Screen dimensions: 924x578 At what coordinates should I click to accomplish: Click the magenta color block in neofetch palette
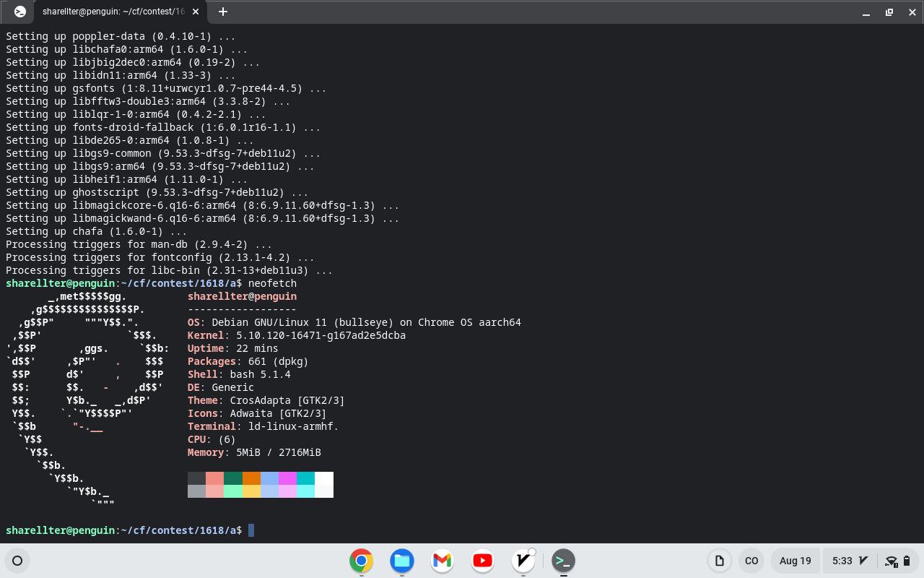tap(287, 478)
